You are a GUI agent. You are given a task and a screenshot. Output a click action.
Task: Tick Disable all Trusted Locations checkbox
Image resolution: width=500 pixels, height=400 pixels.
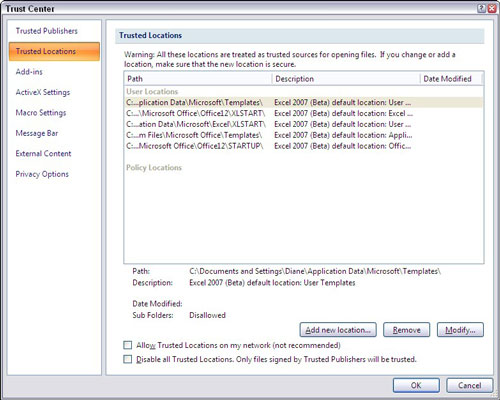pyautogui.click(x=127, y=359)
